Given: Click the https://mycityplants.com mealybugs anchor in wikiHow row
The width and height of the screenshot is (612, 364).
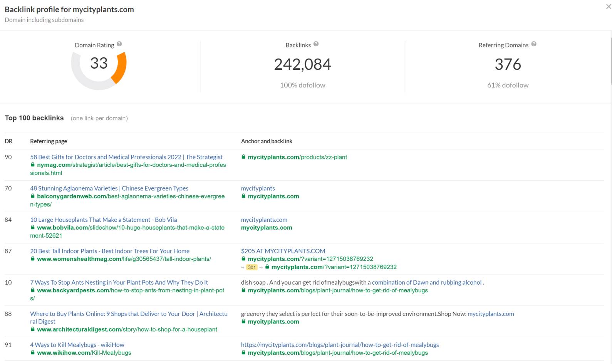Looking at the screenshot, I should tap(340, 345).
